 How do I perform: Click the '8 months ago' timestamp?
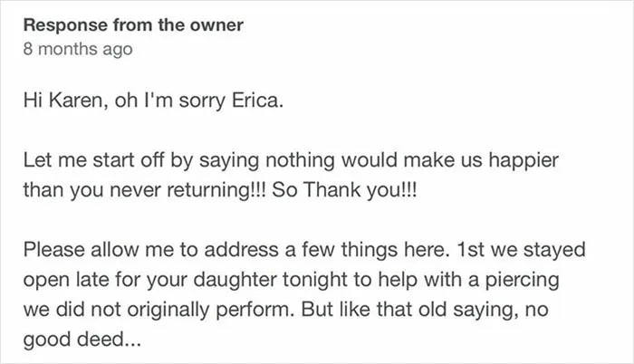coord(78,49)
